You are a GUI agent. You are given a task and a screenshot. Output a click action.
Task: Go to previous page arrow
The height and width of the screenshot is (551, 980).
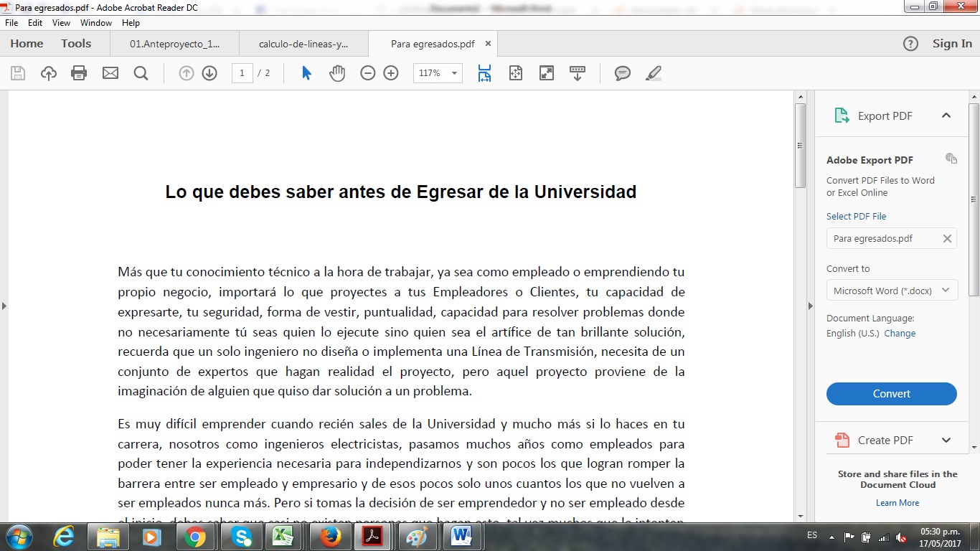point(187,73)
